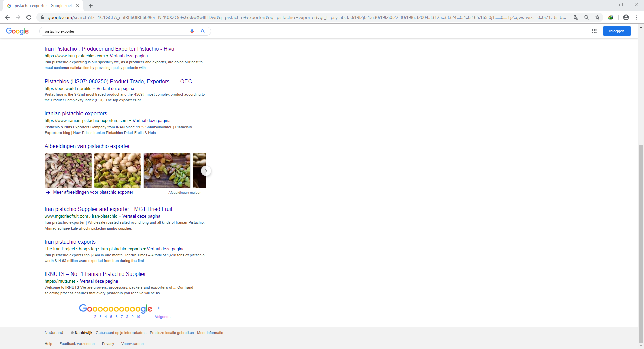The width and height of the screenshot is (644, 349).
Task: Open the second pistachio image thumbnail
Action: 117,171
